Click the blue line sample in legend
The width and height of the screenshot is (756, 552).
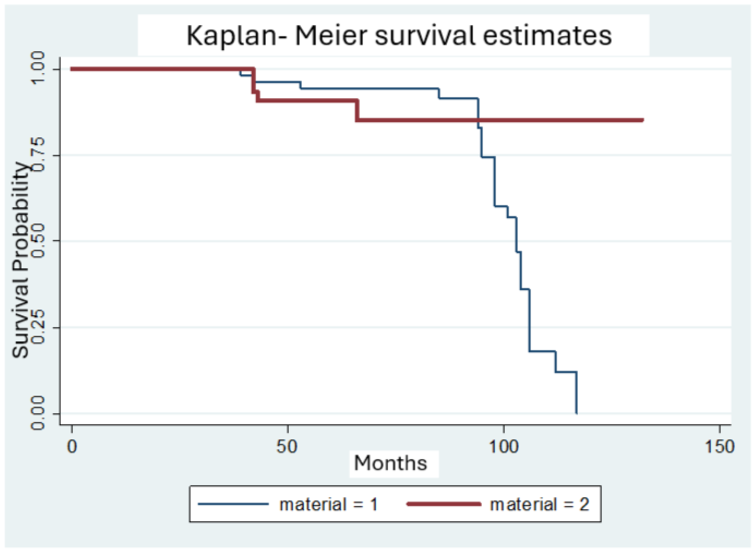click(x=233, y=504)
